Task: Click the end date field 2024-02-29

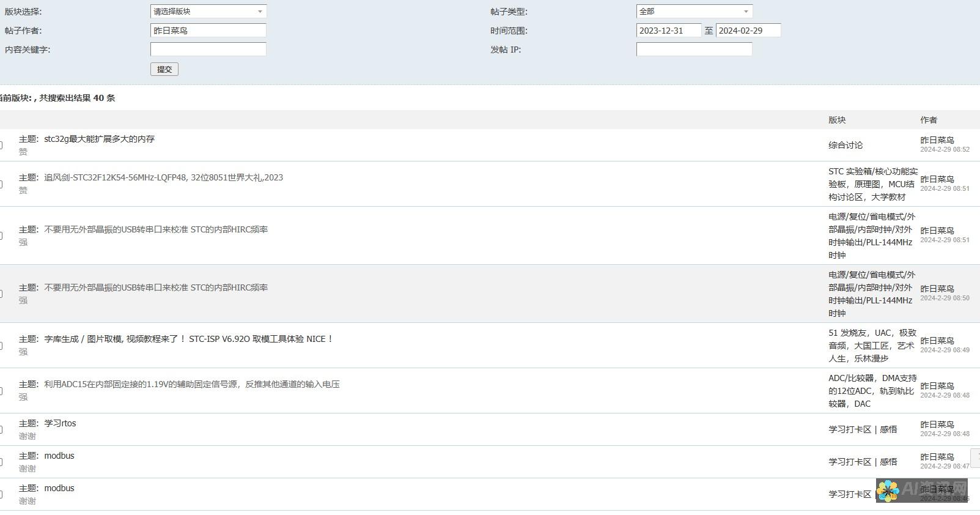Action: point(748,31)
